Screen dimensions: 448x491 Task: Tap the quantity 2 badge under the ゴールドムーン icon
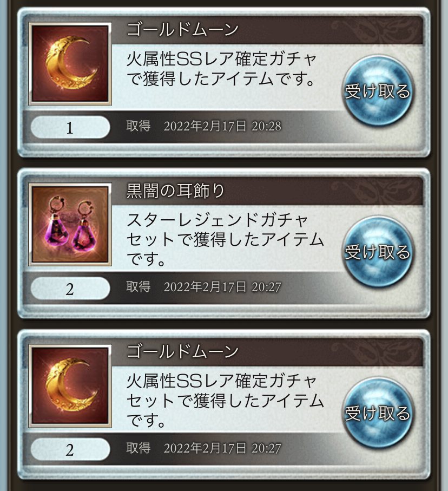click(x=70, y=449)
